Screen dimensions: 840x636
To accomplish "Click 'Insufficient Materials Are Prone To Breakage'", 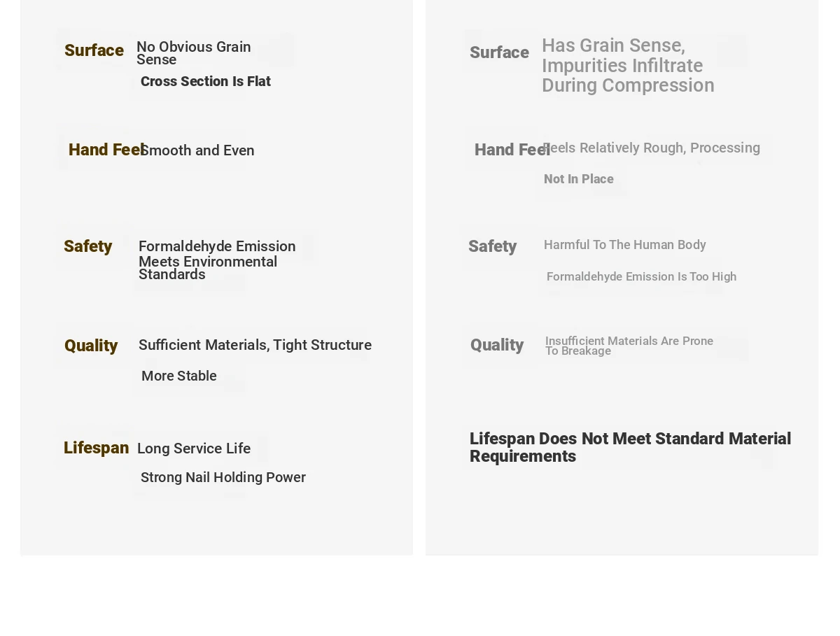I will (629, 346).
